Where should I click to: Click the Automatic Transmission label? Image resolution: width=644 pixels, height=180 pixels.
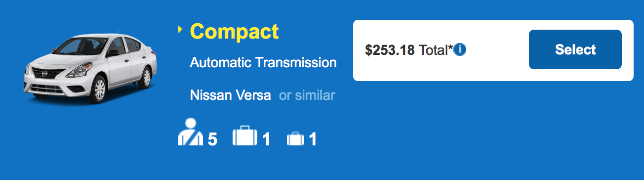[x=263, y=63]
